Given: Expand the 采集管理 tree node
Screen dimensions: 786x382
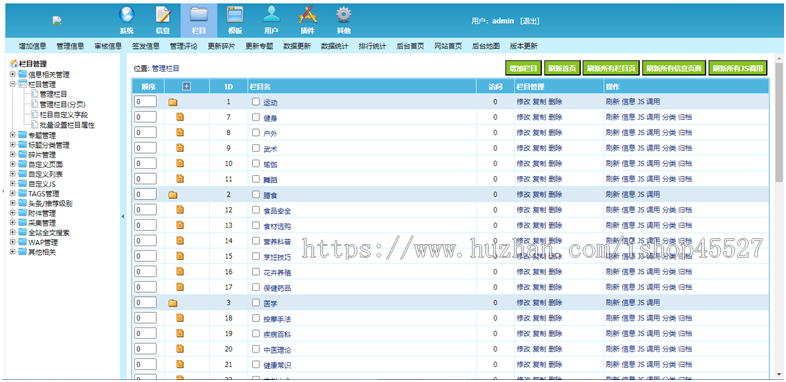Looking at the screenshot, I should [x=13, y=223].
